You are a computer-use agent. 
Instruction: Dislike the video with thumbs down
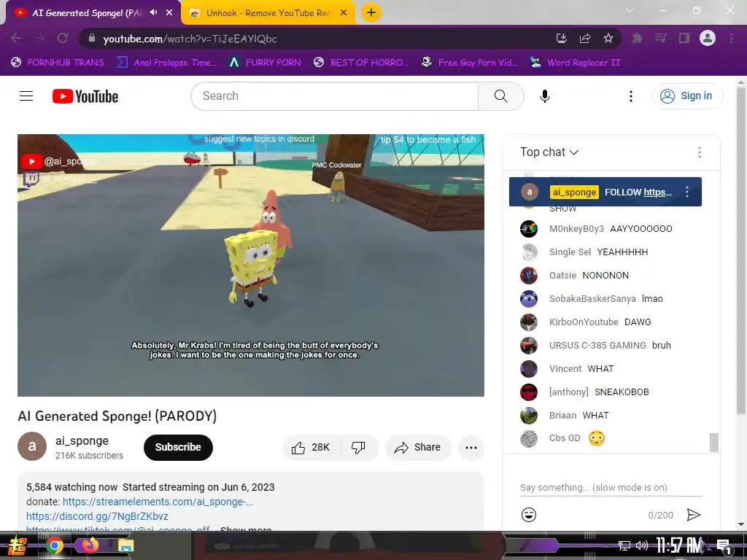click(358, 447)
